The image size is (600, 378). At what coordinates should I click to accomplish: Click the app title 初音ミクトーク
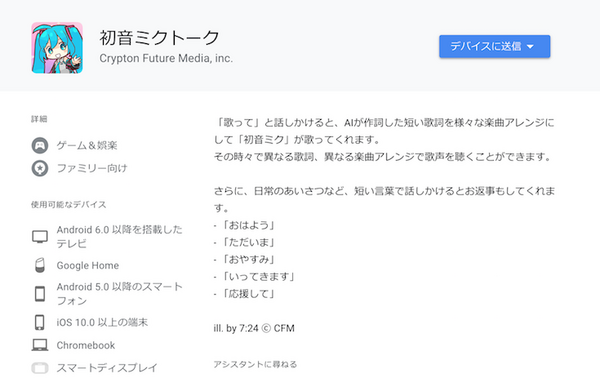[x=159, y=37]
